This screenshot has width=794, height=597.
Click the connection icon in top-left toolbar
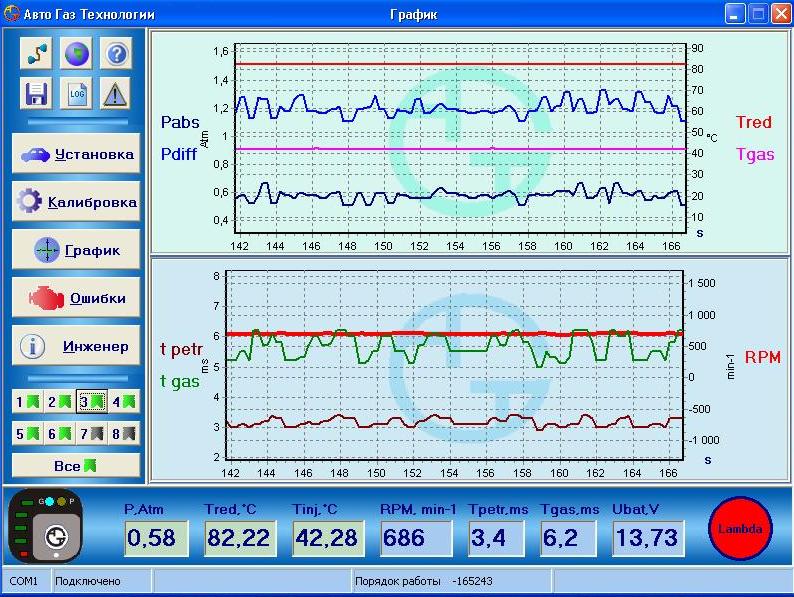pyautogui.click(x=37, y=54)
